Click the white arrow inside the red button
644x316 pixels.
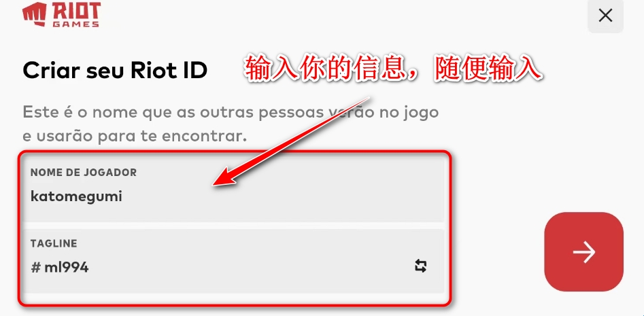pos(584,251)
